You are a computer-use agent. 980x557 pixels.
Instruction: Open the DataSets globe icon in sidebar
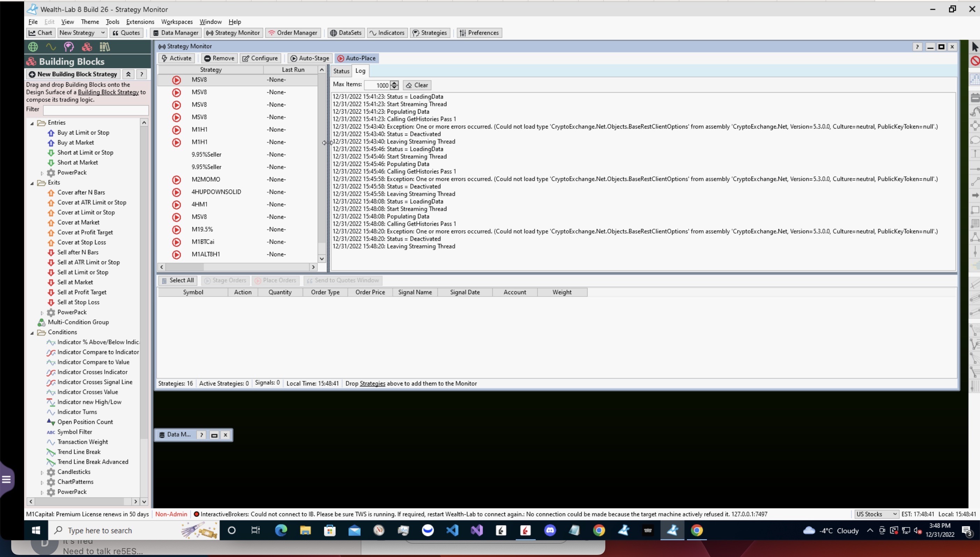(33, 47)
